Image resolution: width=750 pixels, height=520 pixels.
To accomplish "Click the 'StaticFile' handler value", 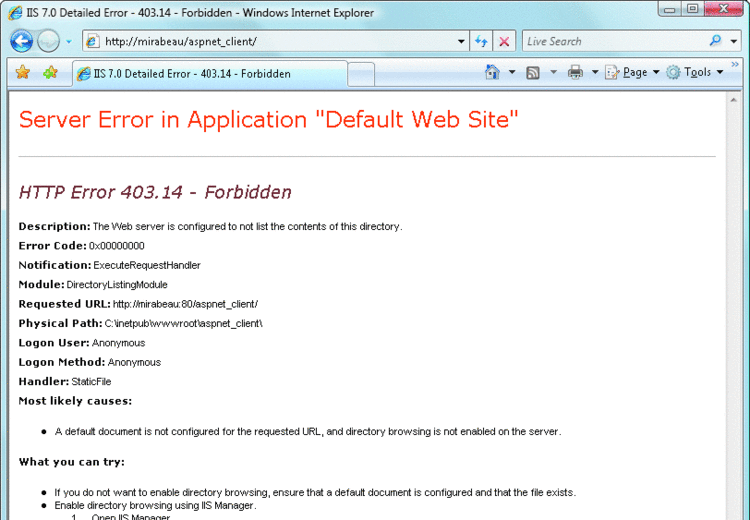I will pyautogui.click(x=91, y=382).
